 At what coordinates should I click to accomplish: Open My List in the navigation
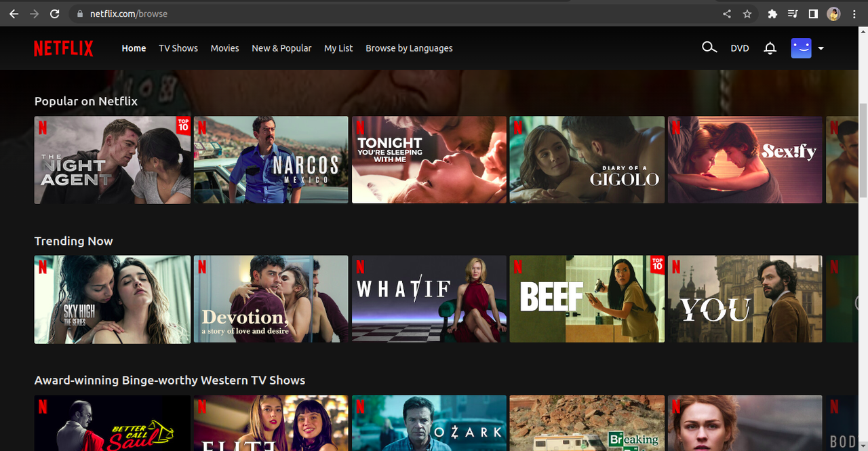tap(338, 48)
